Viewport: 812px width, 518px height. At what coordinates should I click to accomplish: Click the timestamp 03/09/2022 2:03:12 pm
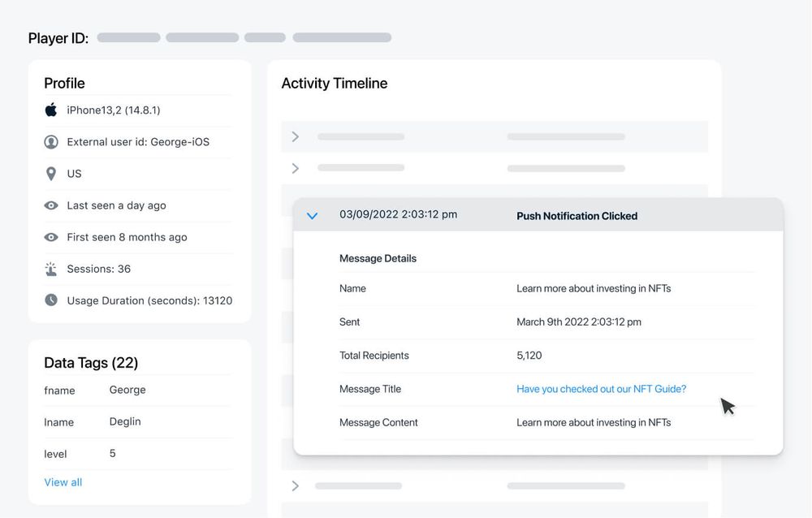[x=398, y=214]
